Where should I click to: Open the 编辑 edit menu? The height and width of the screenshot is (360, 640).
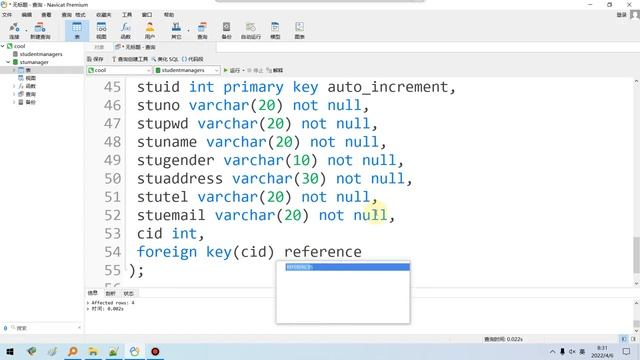[27, 15]
